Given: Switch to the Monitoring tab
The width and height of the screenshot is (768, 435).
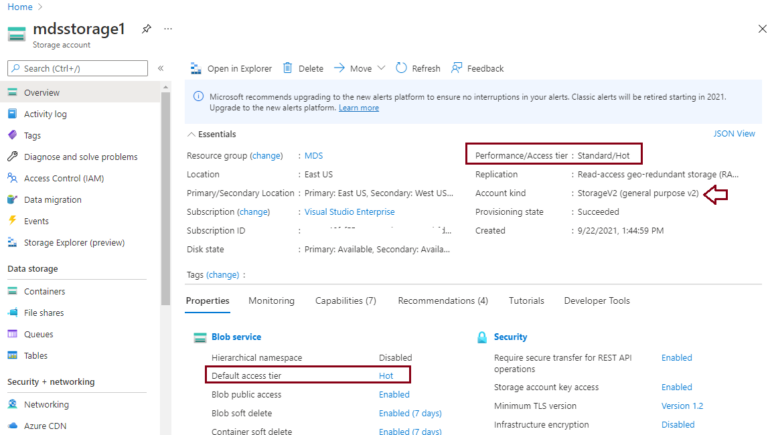Looking at the screenshot, I should pos(271,301).
